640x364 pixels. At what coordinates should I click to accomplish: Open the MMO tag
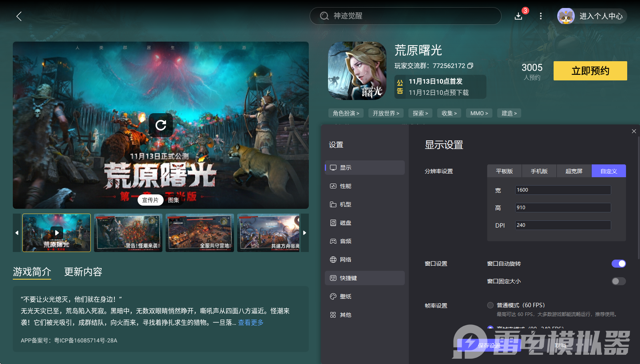(479, 113)
